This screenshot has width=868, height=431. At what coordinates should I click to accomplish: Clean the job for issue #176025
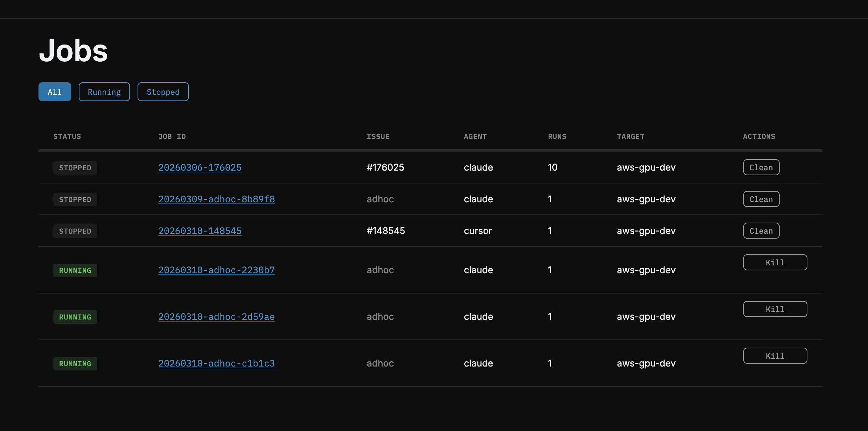(x=761, y=167)
